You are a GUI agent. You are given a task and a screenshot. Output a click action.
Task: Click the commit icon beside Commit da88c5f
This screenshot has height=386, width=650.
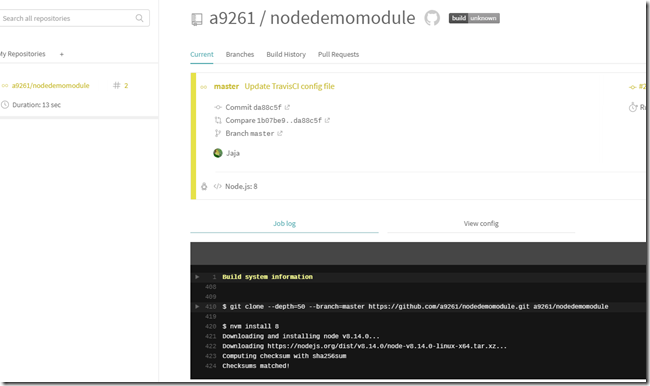pyautogui.click(x=218, y=107)
